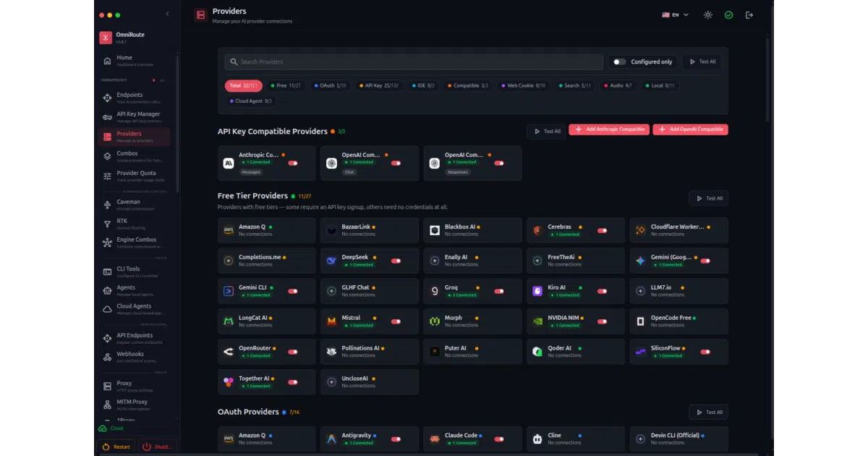Screen dimensions: 868x456
Task: Open the RTK filter icon
Action: [x=107, y=224]
